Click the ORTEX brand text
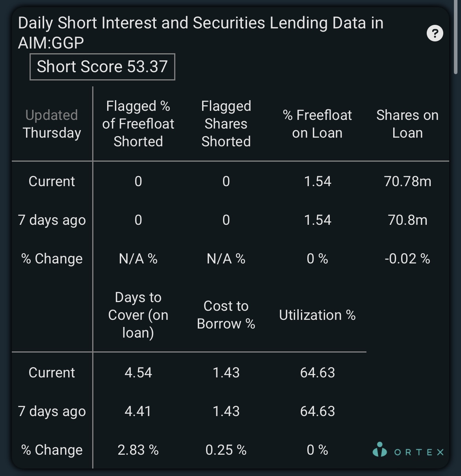This screenshot has height=476, width=461. click(x=419, y=452)
